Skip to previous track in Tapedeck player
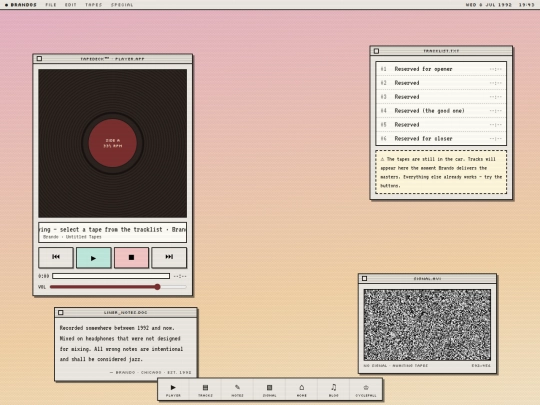 56,257
